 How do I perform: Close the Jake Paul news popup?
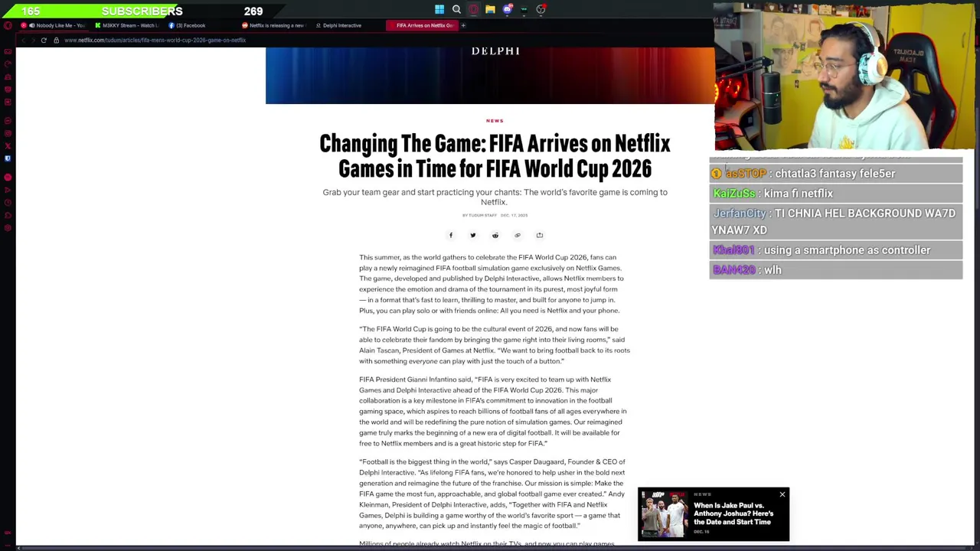(x=782, y=494)
